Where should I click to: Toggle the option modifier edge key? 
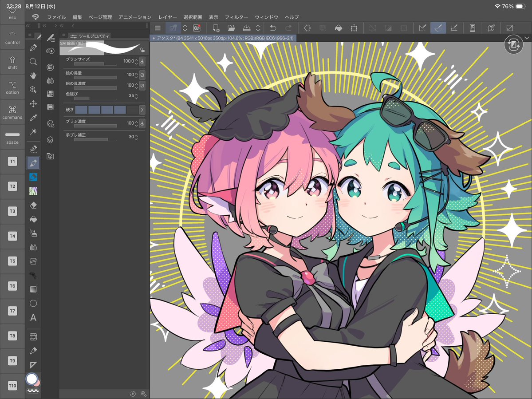(x=12, y=87)
